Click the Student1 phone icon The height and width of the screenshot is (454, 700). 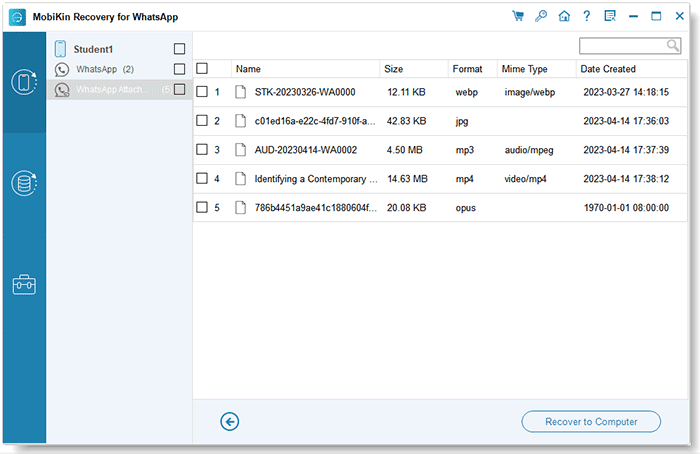60,49
